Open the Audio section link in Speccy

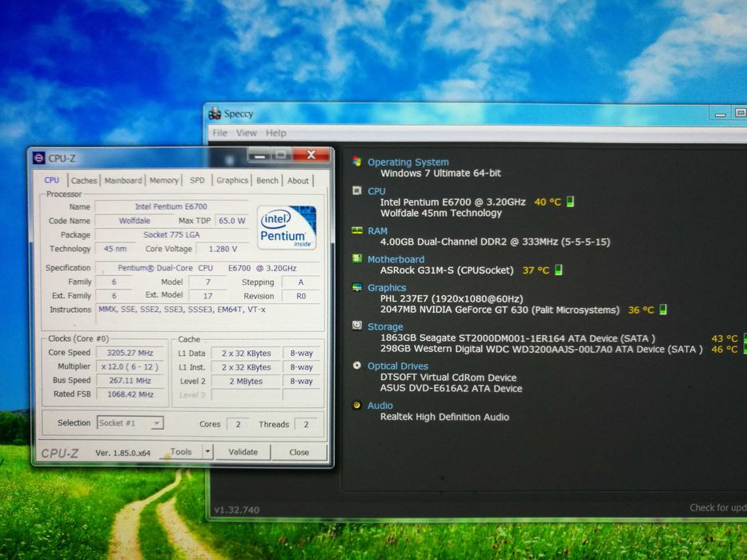(x=380, y=406)
